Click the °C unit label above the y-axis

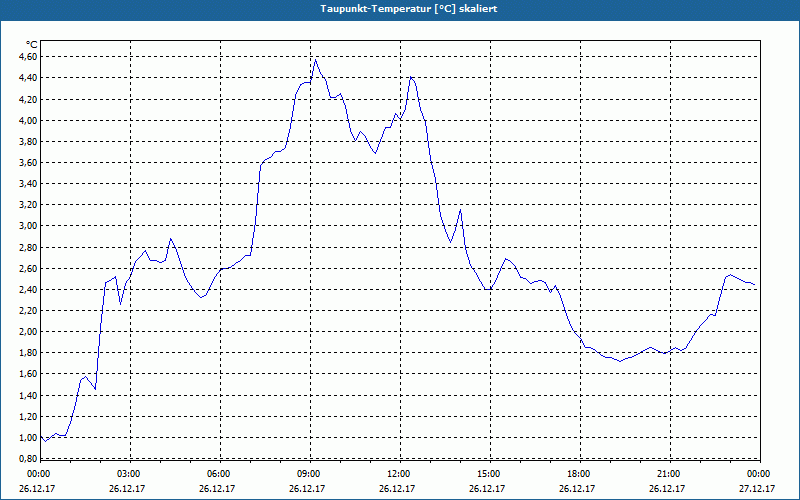(32, 45)
